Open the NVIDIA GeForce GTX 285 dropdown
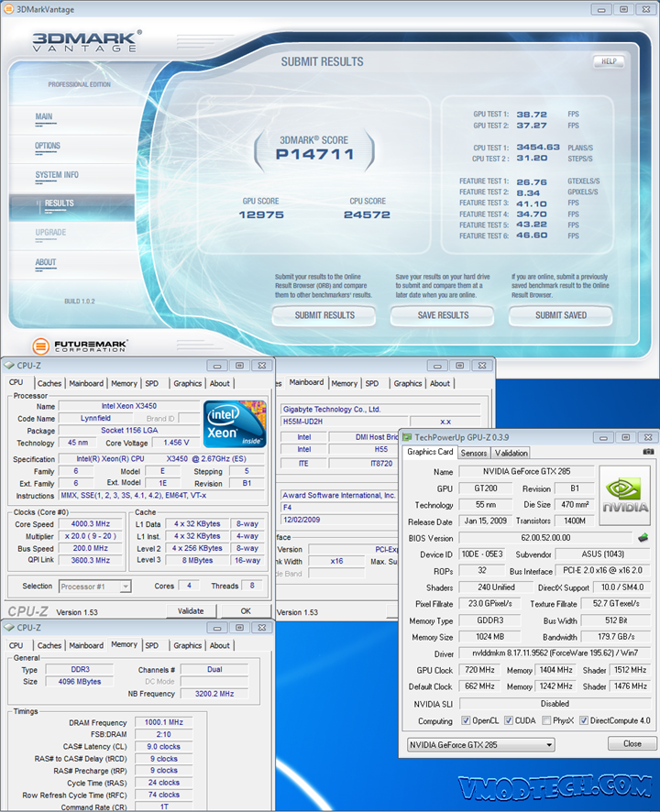The width and height of the screenshot is (660, 812). tap(480, 745)
